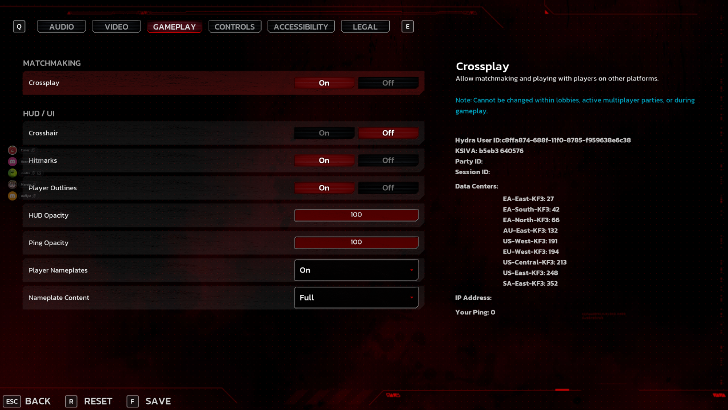The height and width of the screenshot is (410, 728).
Task: Click the F key icon beside Save
Action: 132,401
